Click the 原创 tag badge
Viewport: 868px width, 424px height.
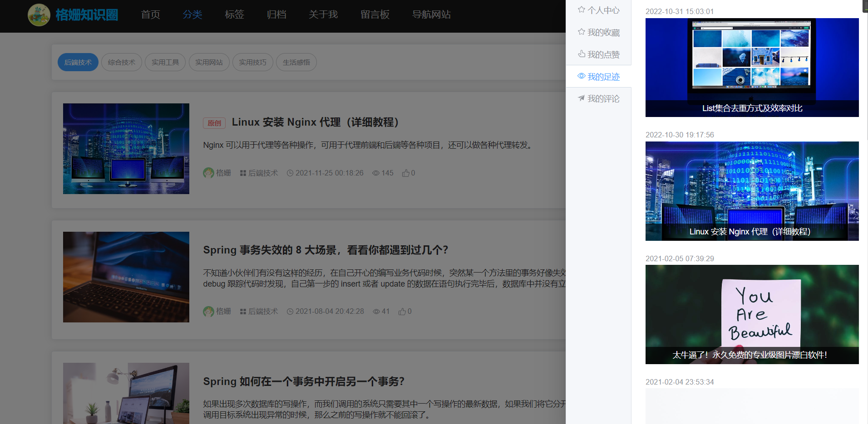[214, 123]
